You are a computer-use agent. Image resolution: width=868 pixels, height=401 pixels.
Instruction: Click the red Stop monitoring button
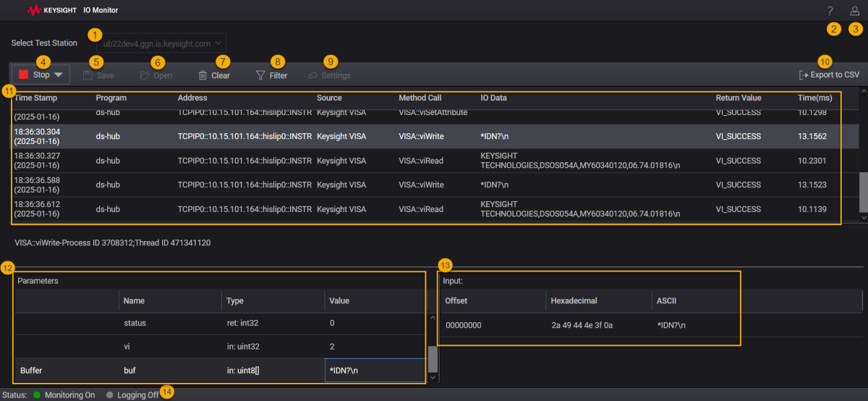point(34,75)
